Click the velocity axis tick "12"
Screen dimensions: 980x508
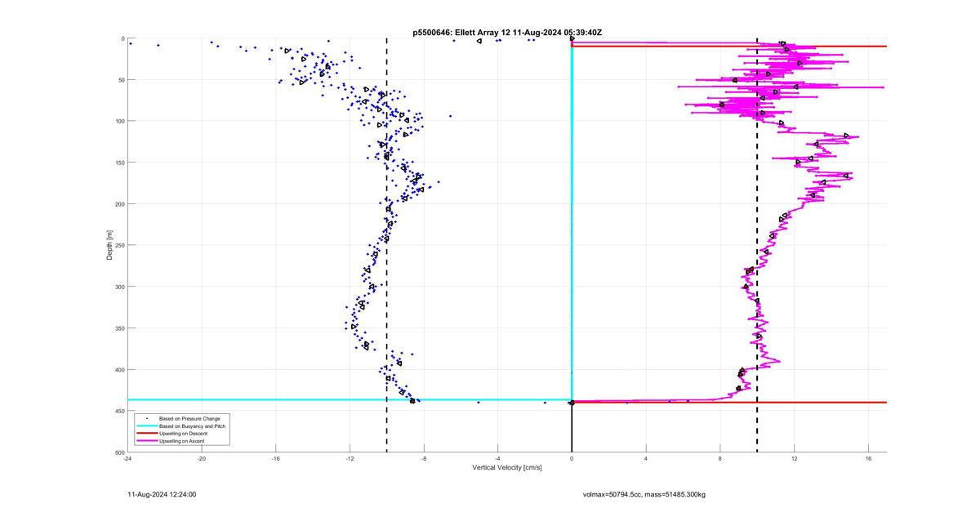[794, 458]
